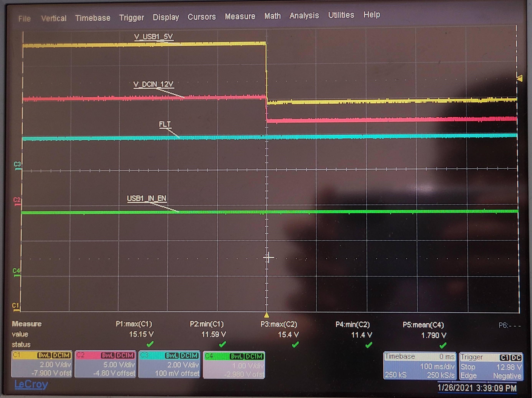Click the C1 channel descriptor box
This screenshot has width=532, height=398.
pos(42,364)
